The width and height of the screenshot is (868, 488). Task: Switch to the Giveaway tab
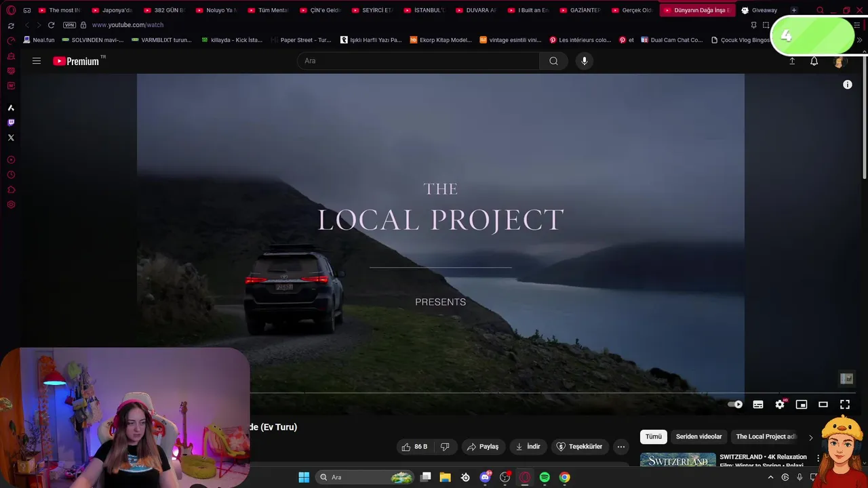(x=759, y=10)
